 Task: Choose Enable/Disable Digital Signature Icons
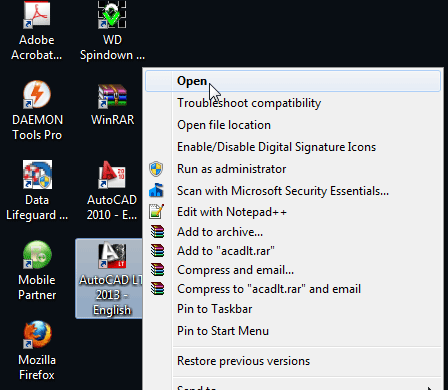pos(293,147)
